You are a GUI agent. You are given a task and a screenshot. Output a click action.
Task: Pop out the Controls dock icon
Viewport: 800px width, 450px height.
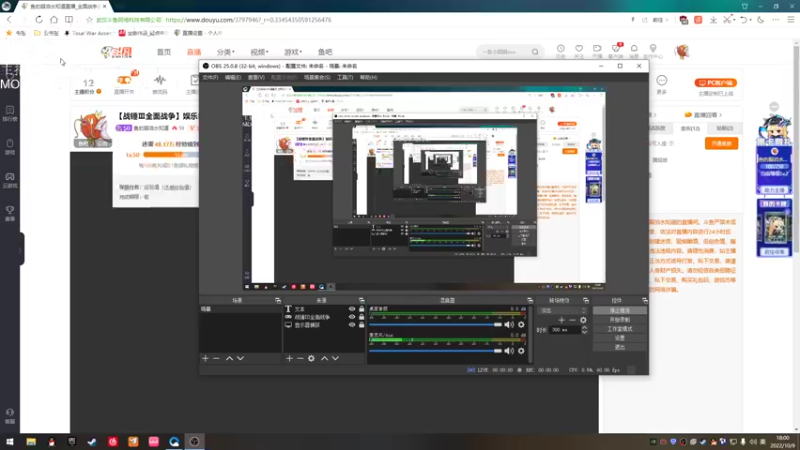(x=644, y=301)
